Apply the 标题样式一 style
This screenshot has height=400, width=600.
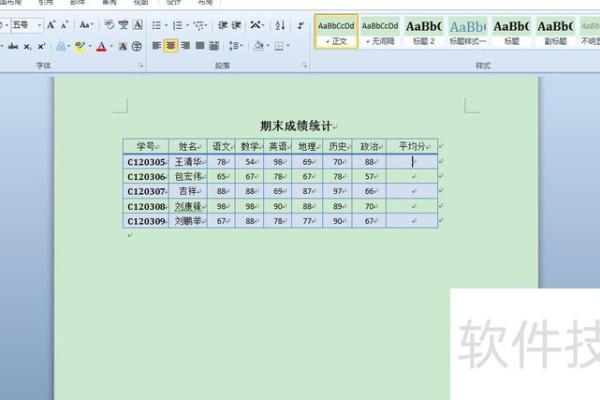[468, 31]
